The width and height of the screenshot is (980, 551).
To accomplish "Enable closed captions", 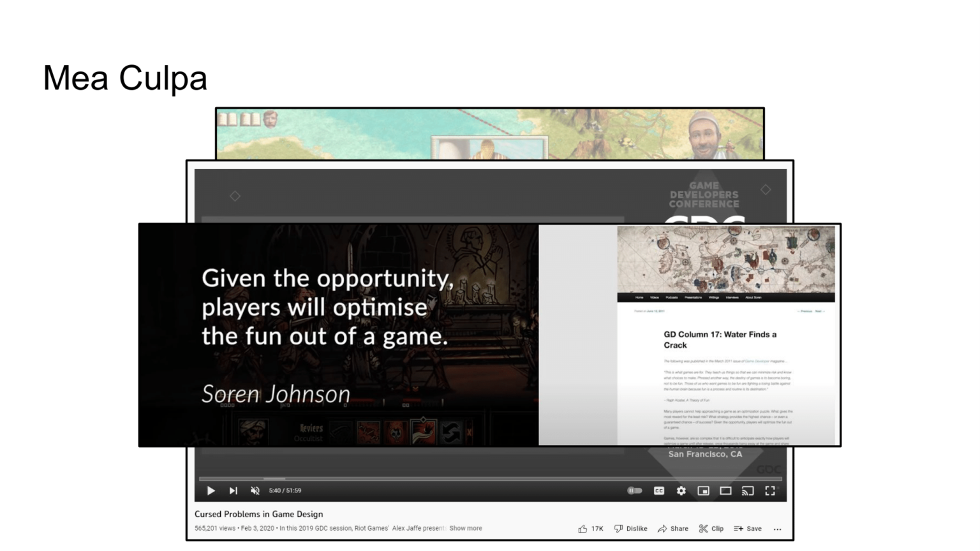I will click(x=659, y=490).
